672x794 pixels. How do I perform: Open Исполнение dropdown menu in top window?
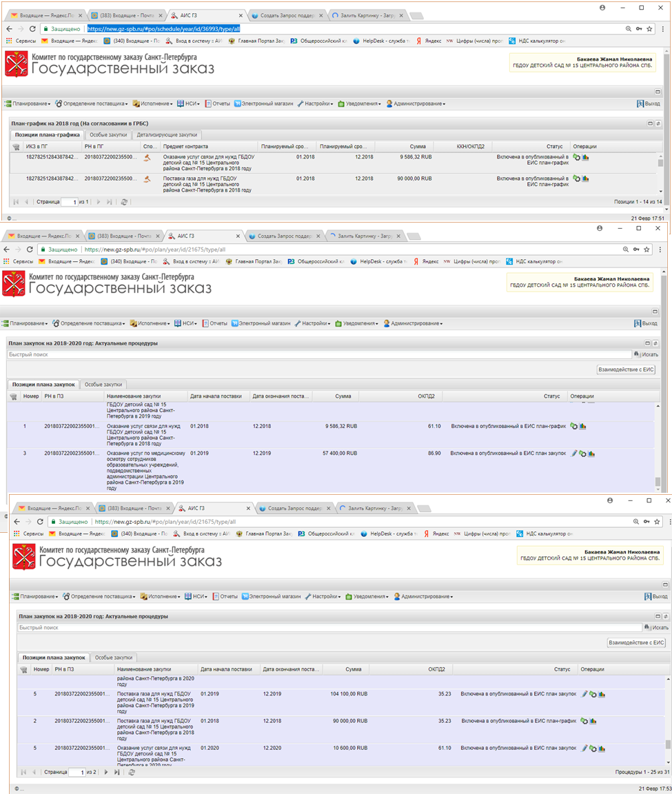(x=153, y=104)
